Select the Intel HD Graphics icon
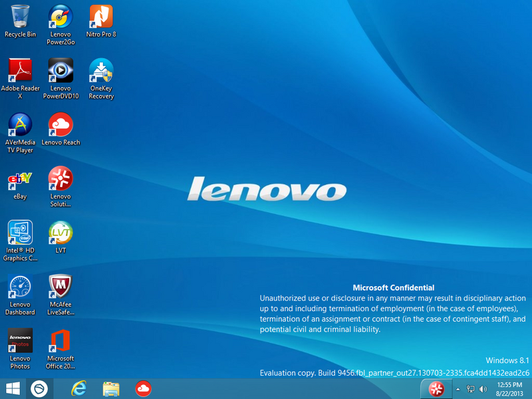 click(x=20, y=233)
